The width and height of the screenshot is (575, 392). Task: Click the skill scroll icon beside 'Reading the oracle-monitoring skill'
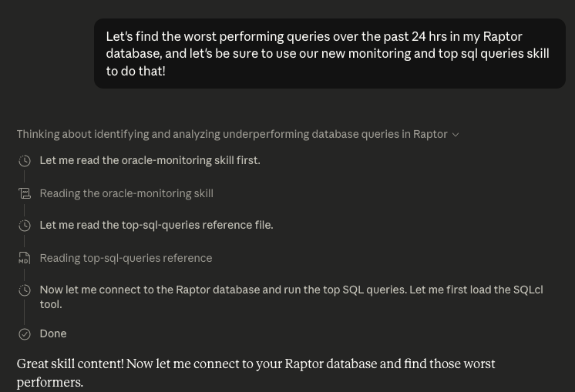(25, 193)
